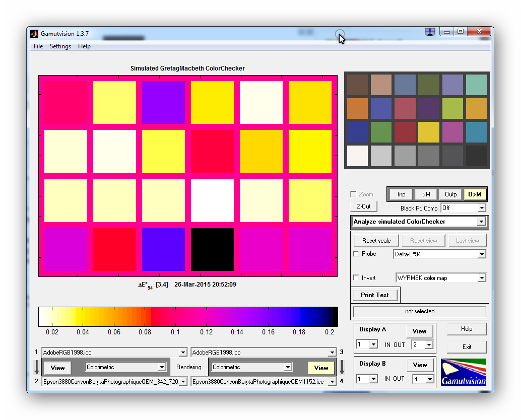Open the Settings menu

coord(60,46)
